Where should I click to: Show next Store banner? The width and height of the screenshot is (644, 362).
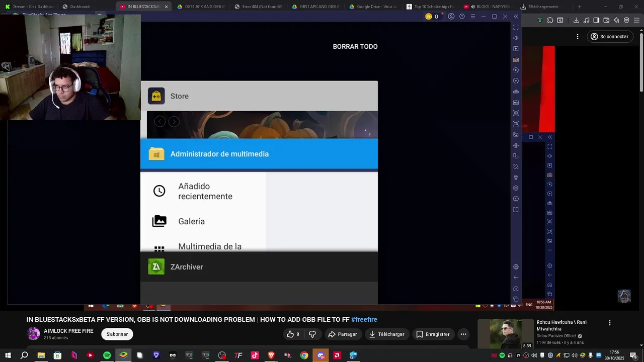tap(174, 122)
